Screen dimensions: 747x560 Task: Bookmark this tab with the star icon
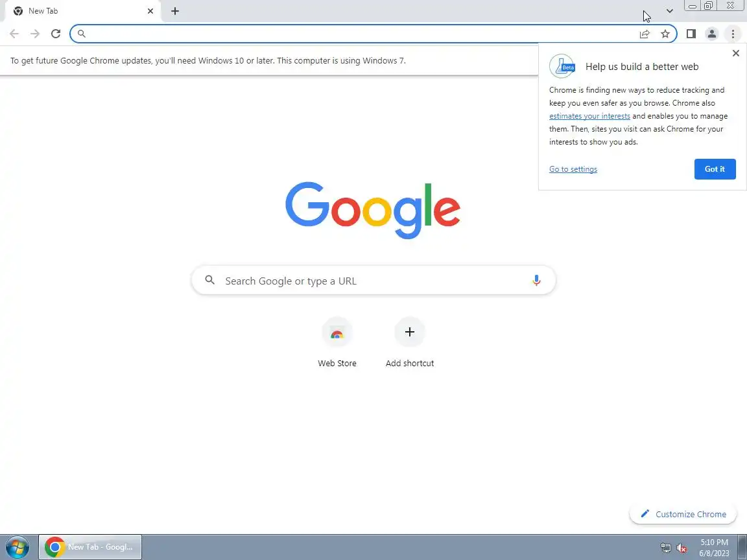tap(665, 34)
